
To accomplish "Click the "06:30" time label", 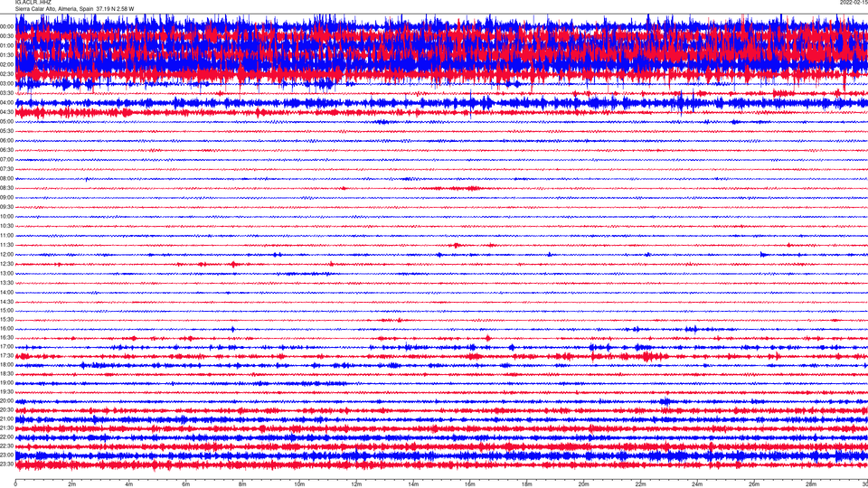I will 6,150.
